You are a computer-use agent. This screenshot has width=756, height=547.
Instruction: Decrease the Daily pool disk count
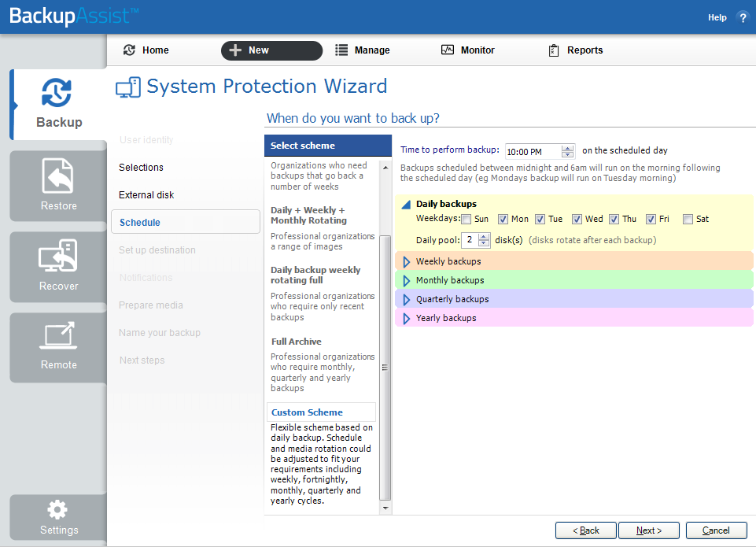[484, 242]
